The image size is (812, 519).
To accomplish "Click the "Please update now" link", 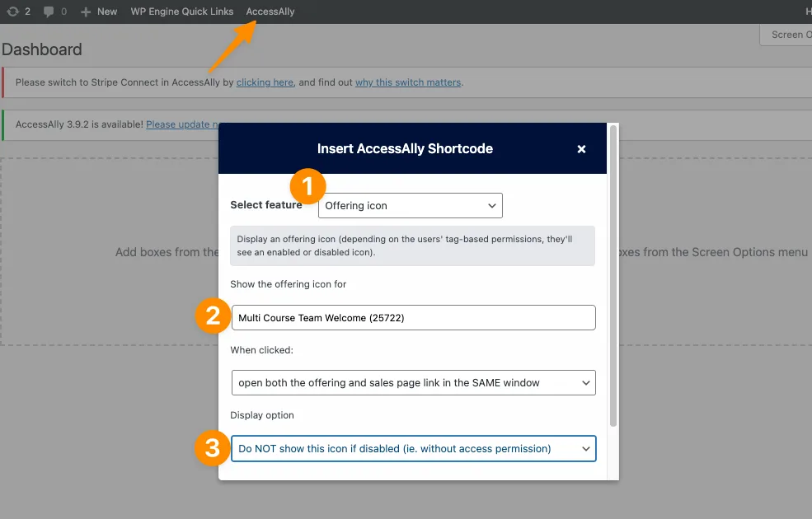I will (x=183, y=124).
